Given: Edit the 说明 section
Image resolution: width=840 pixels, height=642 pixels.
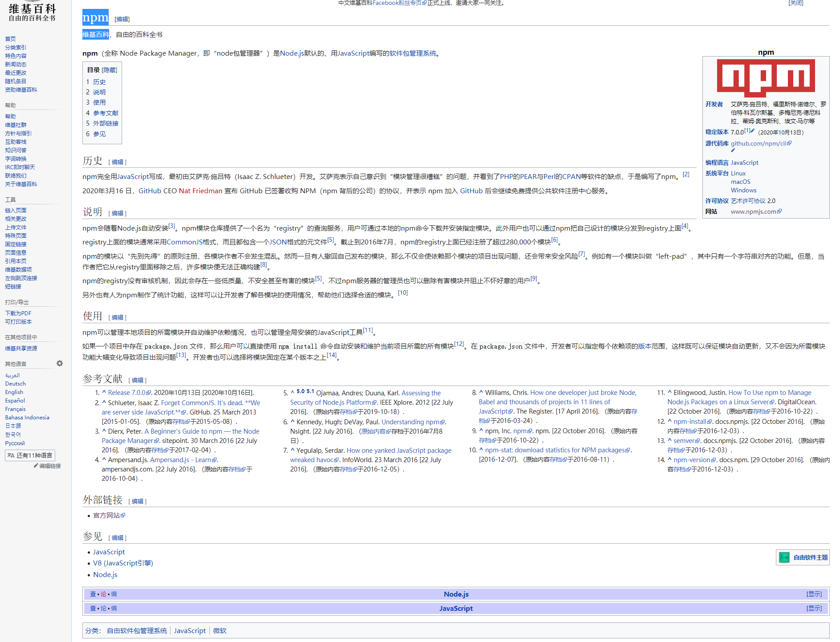Looking at the screenshot, I should [118, 213].
